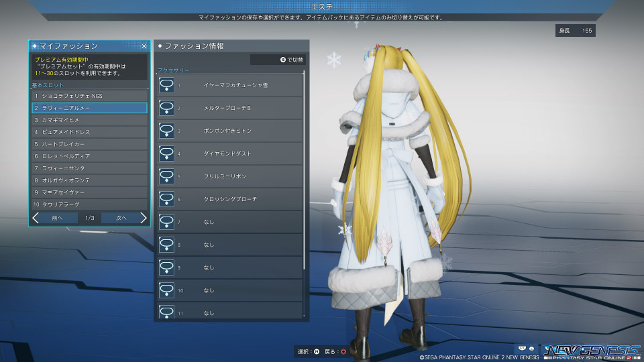This screenshot has width=644, height=362.
Task: Select slot 3 カマギマイヒメ
Action: click(89, 120)
